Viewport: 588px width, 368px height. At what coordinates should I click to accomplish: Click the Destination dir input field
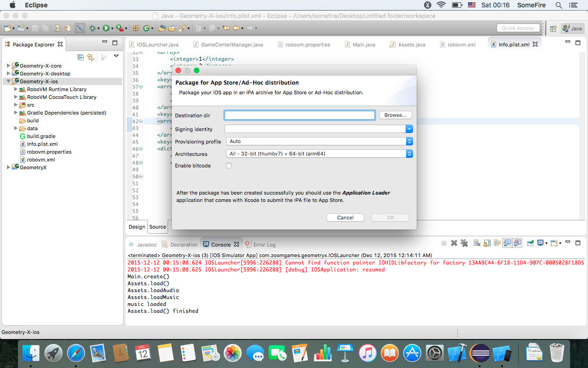pos(300,115)
